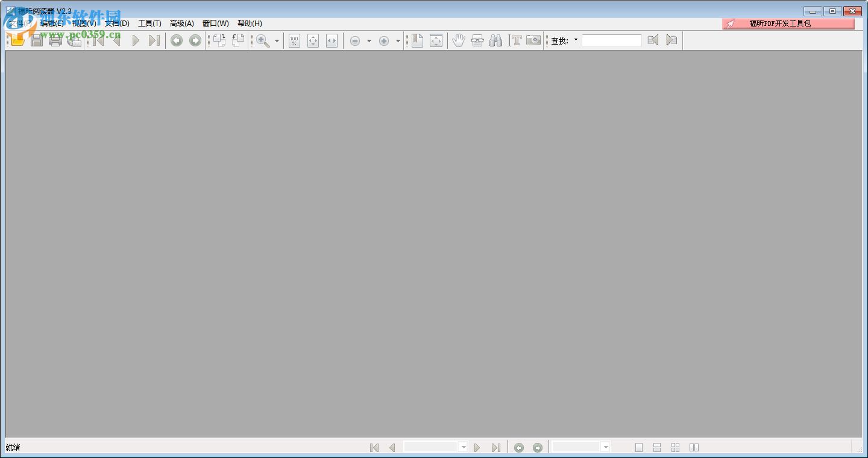Expand the 查找 search options dropdown

576,40
